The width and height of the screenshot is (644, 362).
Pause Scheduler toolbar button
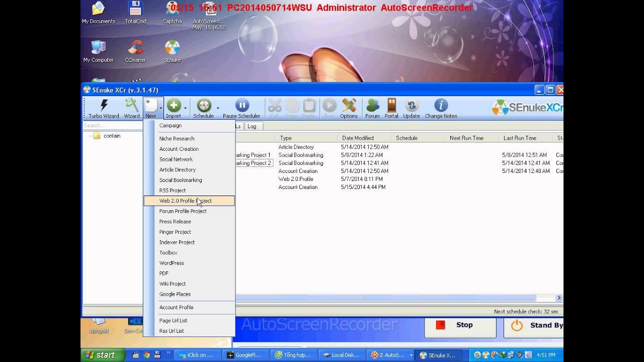tap(242, 108)
